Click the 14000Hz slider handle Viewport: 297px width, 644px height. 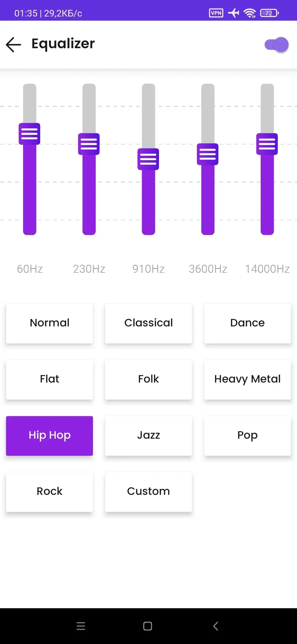[267, 144]
